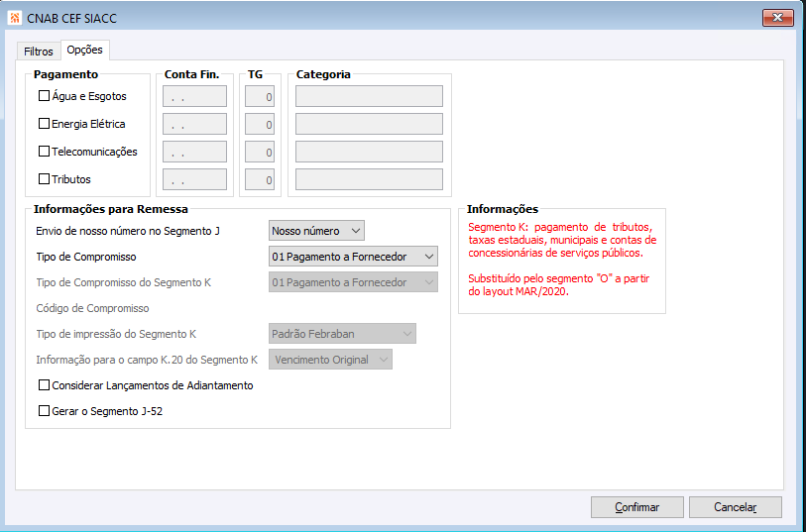Screen dimensions: 806x532
Task: Expand the Tipo de Compromisso dropdown
Action: tap(353, 257)
